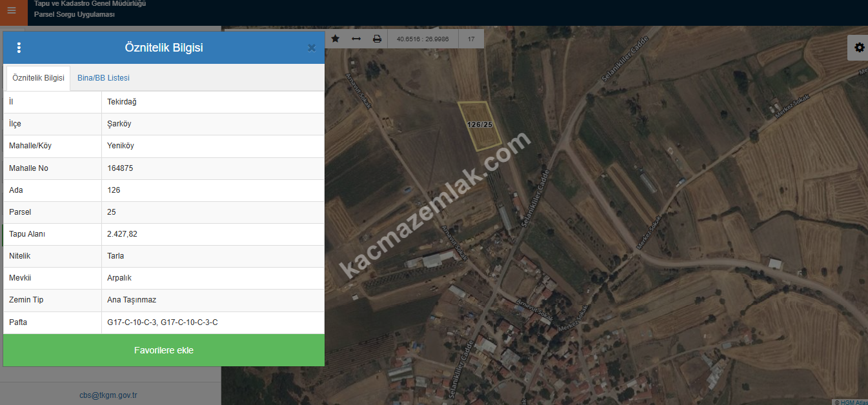Click the zoom level 17 indicator
The width and height of the screenshot is (868, 405).
471,39
